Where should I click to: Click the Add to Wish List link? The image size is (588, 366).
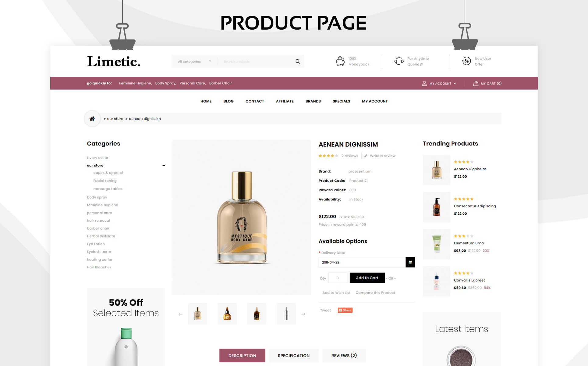click(x=336, y=293)
